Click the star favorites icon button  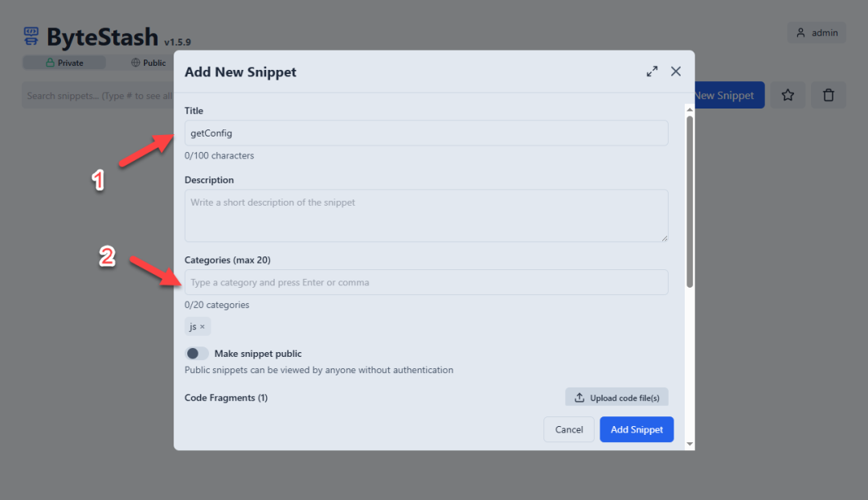tap(788, 96)
